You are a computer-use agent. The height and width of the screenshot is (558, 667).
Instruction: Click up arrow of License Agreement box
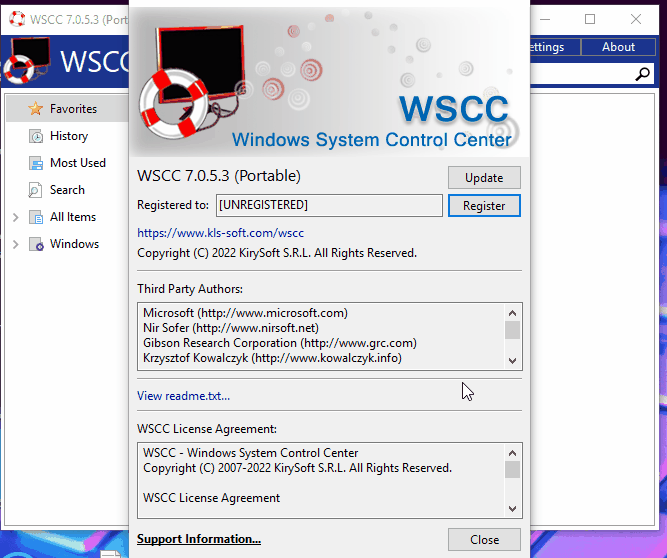[x=513, y=453]
